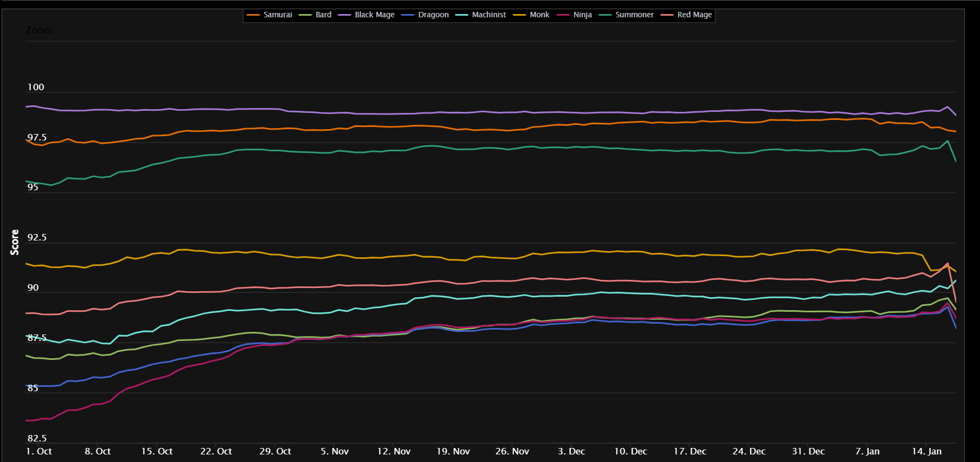Screen dimensions: 980x462
Task: Click the 87.5 y-axis label
Action: (x=37, y=338)
